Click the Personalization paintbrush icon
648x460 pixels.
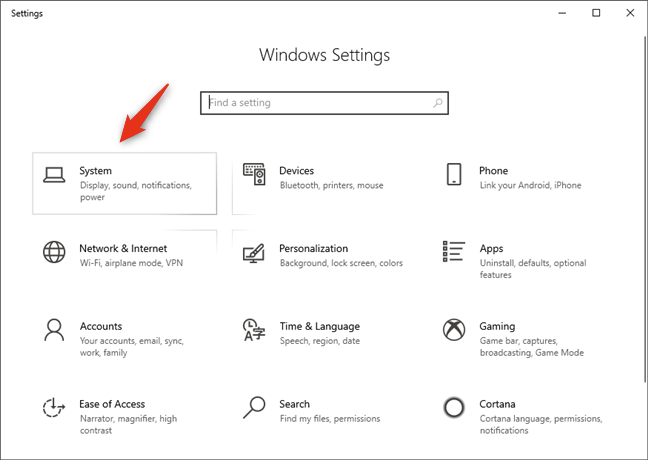point(254,253)
